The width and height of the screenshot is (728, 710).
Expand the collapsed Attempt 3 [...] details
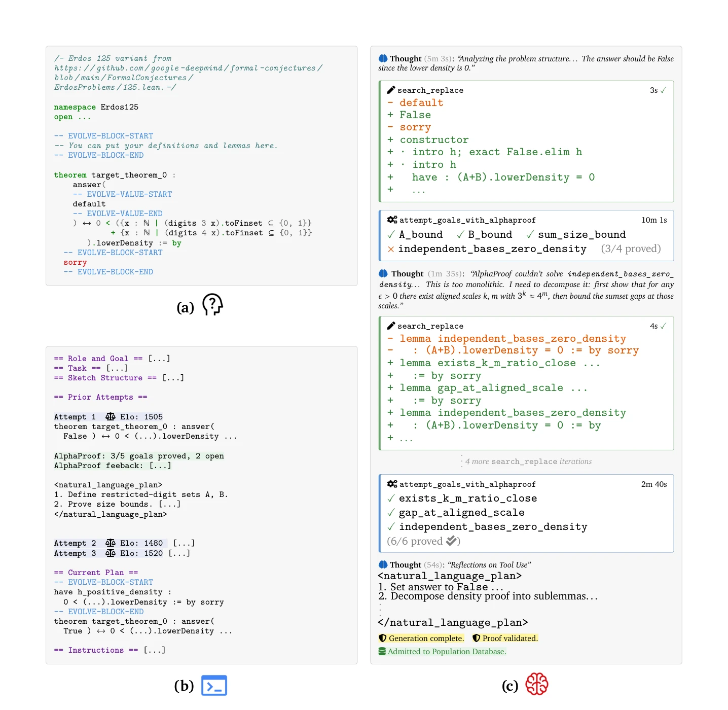[179, 553]
